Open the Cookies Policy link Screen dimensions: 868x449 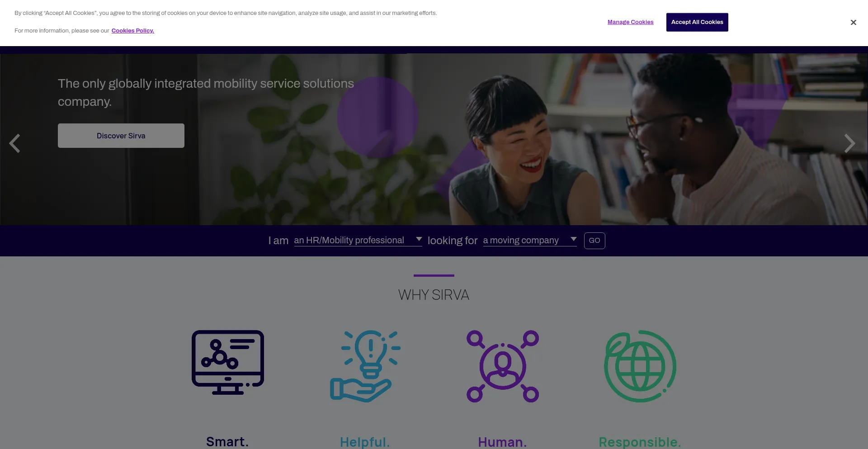[x=132, y=31]
